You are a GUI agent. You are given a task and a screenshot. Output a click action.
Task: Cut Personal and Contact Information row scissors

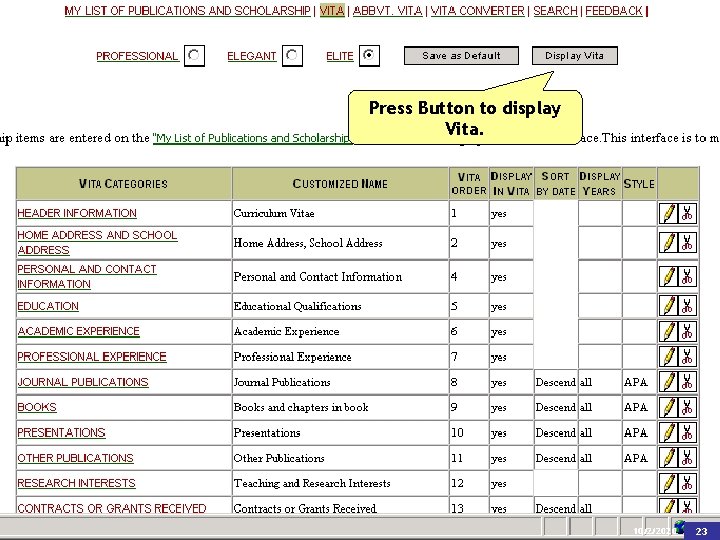tap(687, 276)
